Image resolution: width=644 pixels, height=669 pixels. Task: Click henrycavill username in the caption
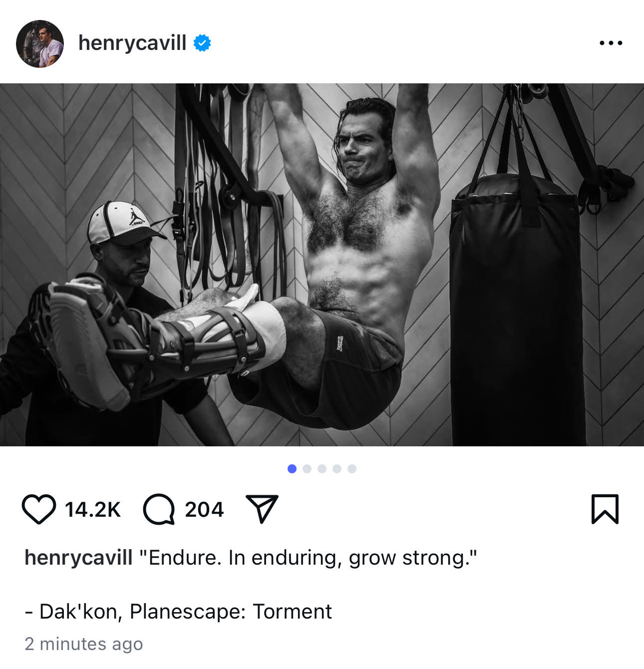[79, 558]
